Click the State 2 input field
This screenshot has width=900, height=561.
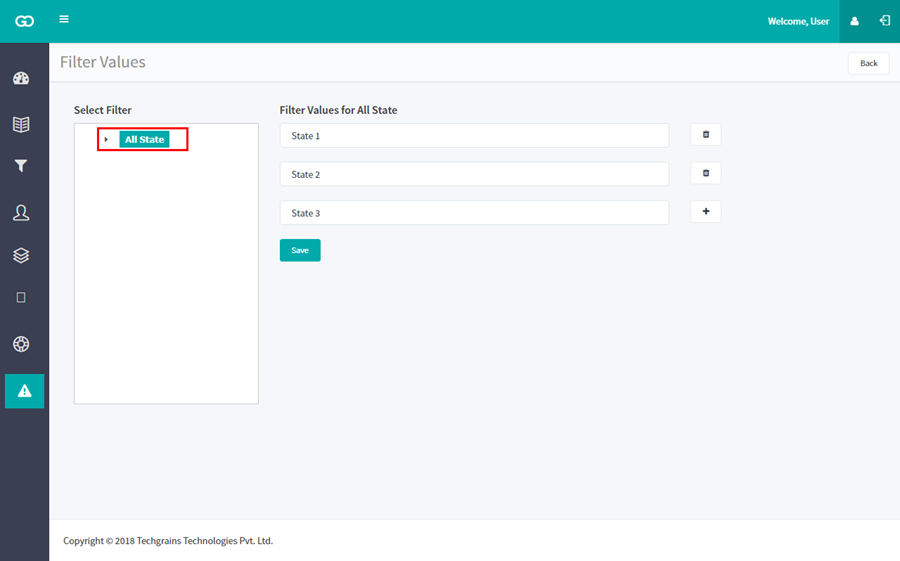tap(475, 174)
